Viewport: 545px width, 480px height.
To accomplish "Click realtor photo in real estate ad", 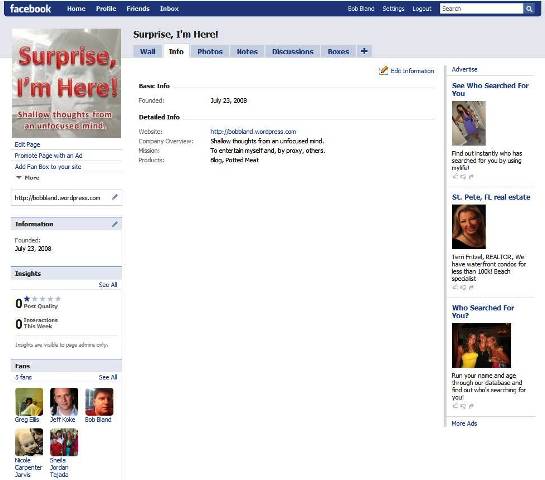I will [469, 227].
